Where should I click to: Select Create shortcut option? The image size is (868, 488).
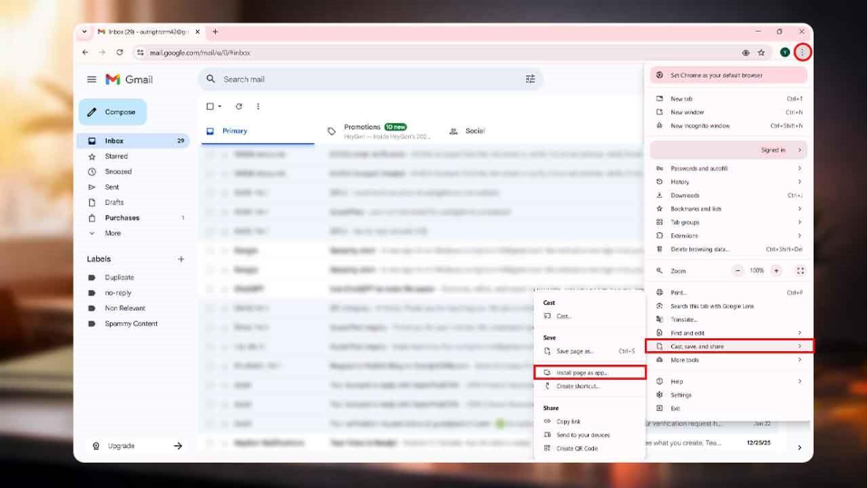click(x=590, y=386)
